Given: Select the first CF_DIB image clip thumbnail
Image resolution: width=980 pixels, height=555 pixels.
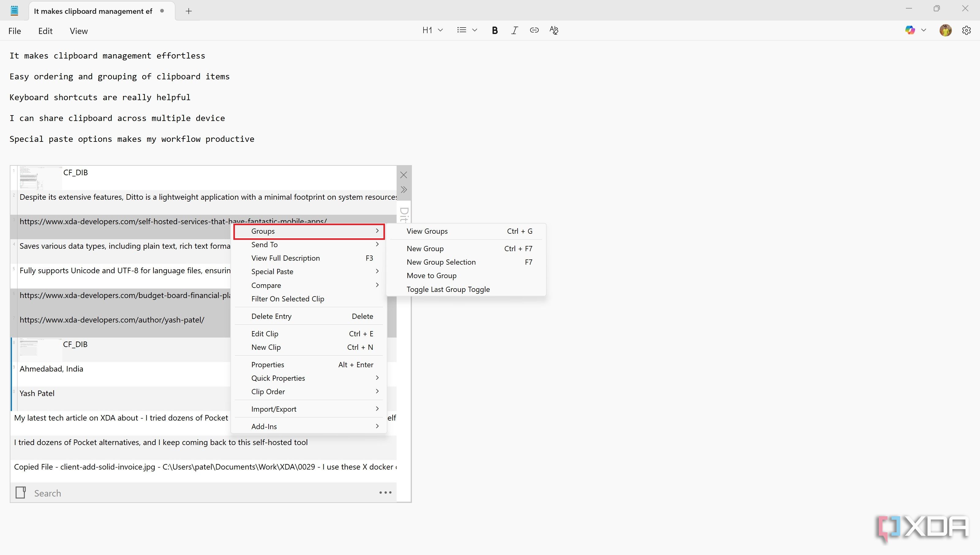Looking at the screenshot, I should (40, 178).
